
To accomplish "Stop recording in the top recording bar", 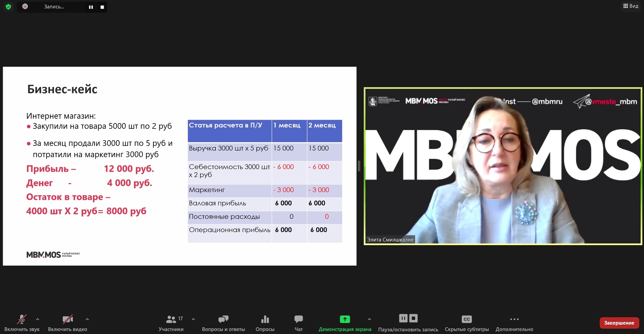I will (x=102, y=7).
